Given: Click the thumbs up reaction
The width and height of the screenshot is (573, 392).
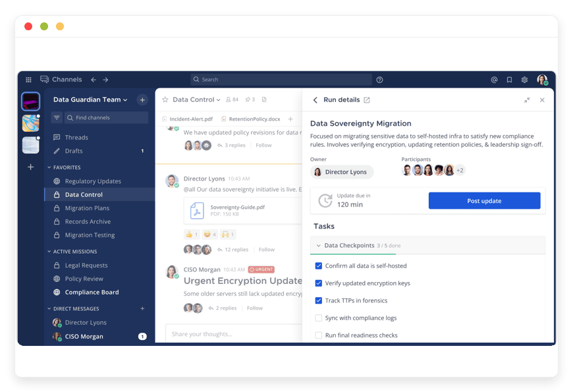Looking at the screenshot, I should 192,235.
